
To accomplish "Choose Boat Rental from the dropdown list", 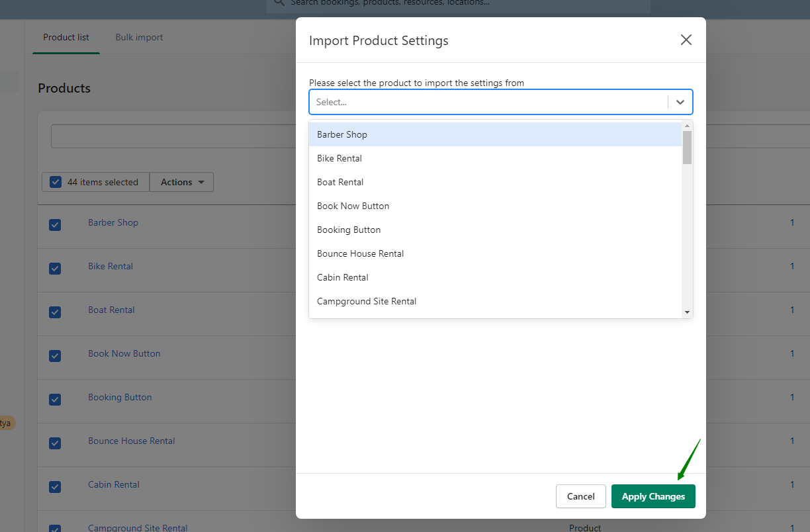I will click(x=496, y=182).
